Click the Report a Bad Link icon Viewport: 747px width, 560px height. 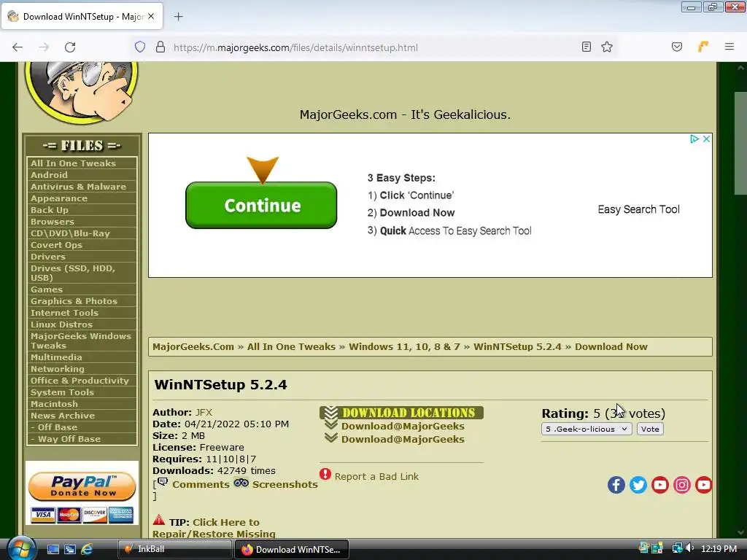tap(325, 474)
